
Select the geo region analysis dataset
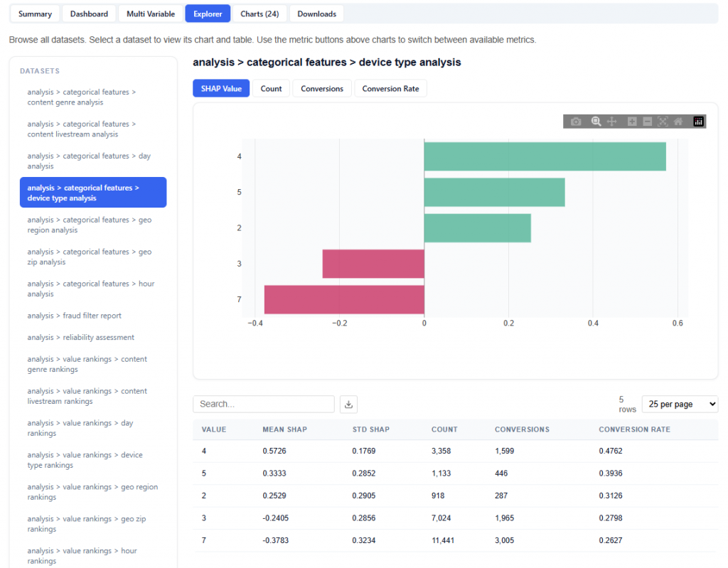[90, 225]
